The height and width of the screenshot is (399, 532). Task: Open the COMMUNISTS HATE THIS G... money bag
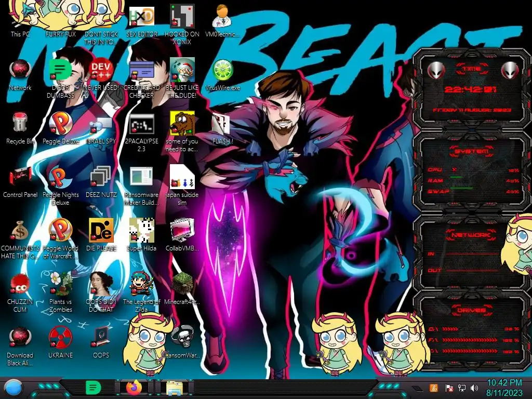(x=20, y=239)
